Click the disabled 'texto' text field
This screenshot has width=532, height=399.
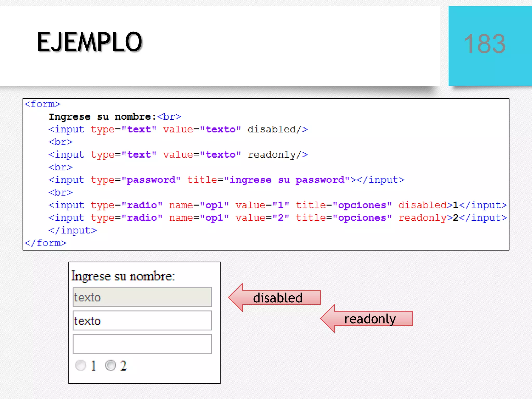click(x=142, y=297)
